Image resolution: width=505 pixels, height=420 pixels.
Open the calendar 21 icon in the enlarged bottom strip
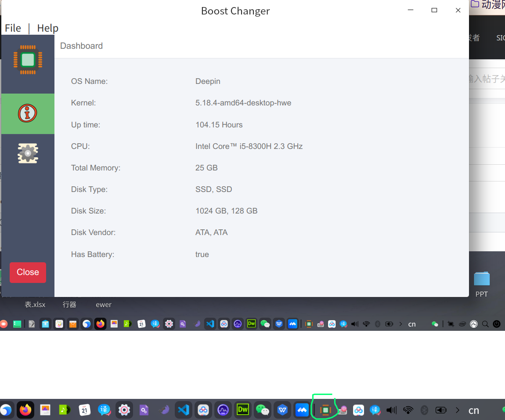(84, 410)
